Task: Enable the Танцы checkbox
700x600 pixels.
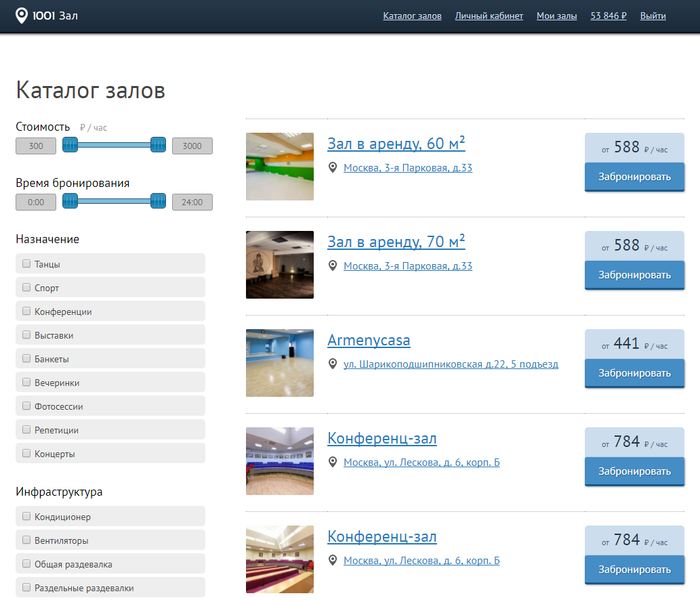Action: point(26,264)
